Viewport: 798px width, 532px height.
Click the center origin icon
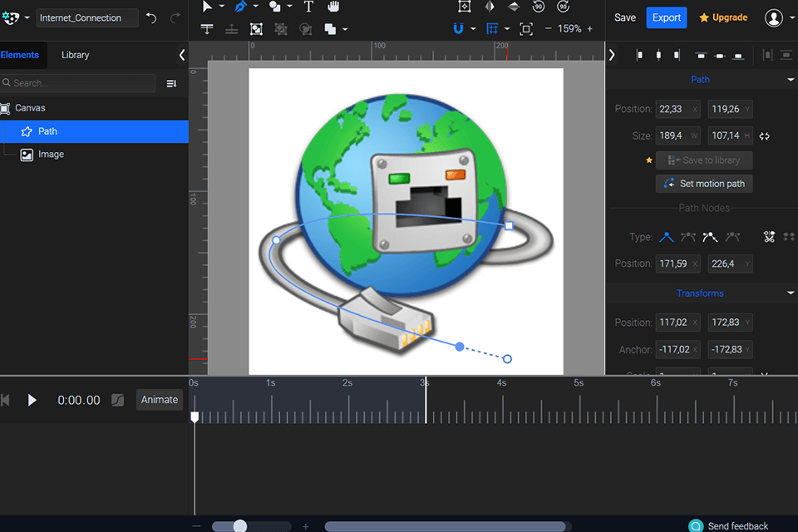pyautogui.click(x=464, y=6)
